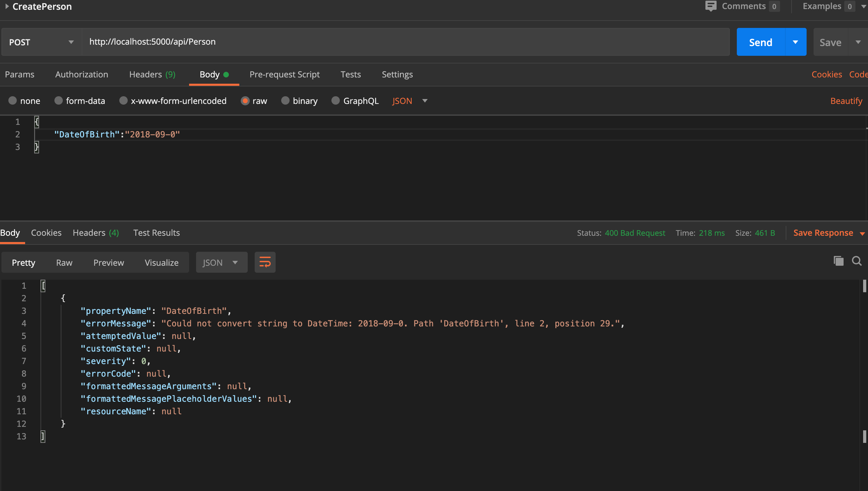Select the form-data radio option
The height and width of the screenshot is (491, 868).
pyautogui.click(x=59, y=101)
